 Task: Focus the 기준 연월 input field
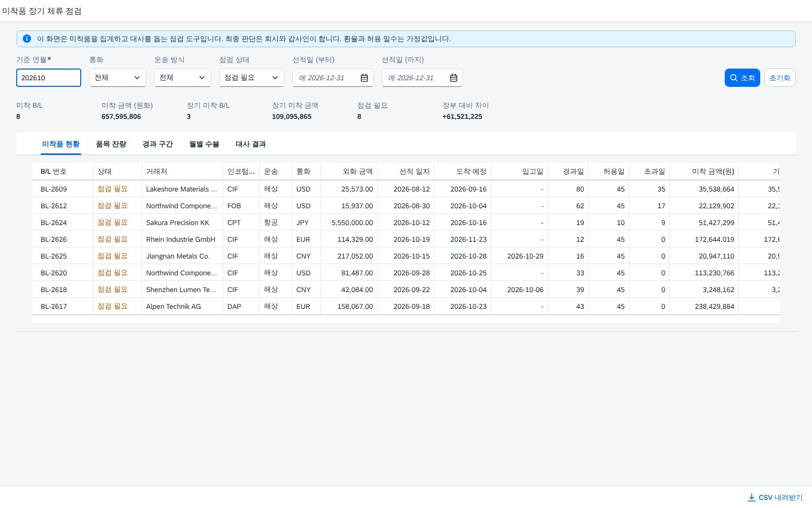(49, 78)
